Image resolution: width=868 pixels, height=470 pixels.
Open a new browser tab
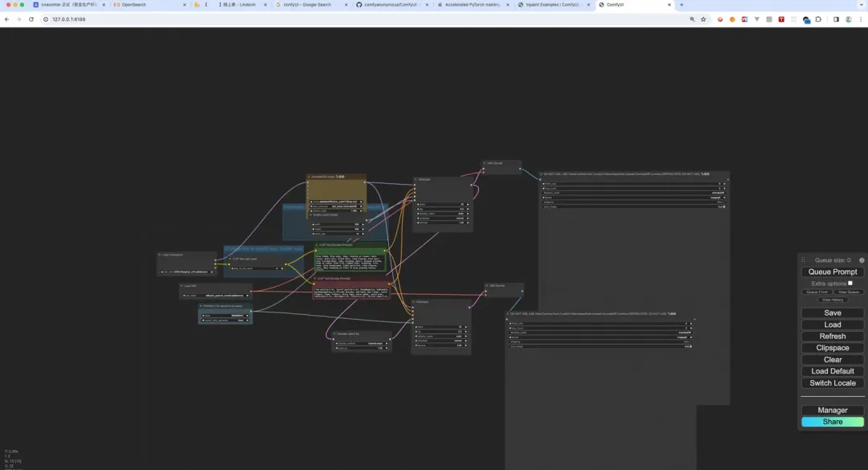[682, 5]
